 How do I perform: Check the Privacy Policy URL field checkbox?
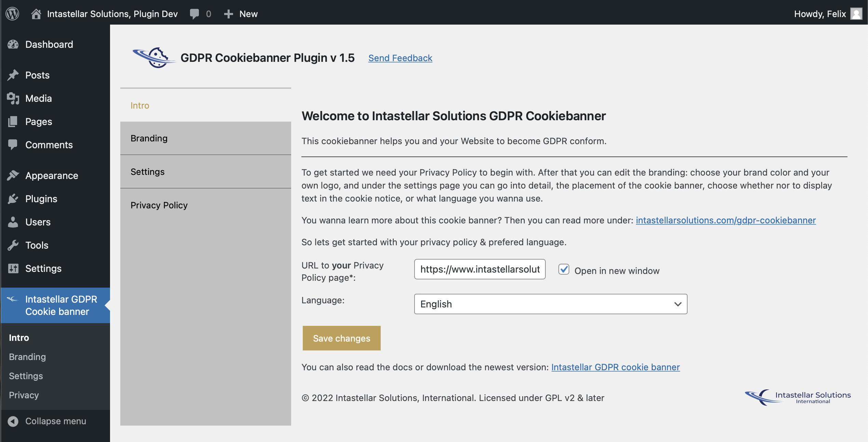(564, 270)
